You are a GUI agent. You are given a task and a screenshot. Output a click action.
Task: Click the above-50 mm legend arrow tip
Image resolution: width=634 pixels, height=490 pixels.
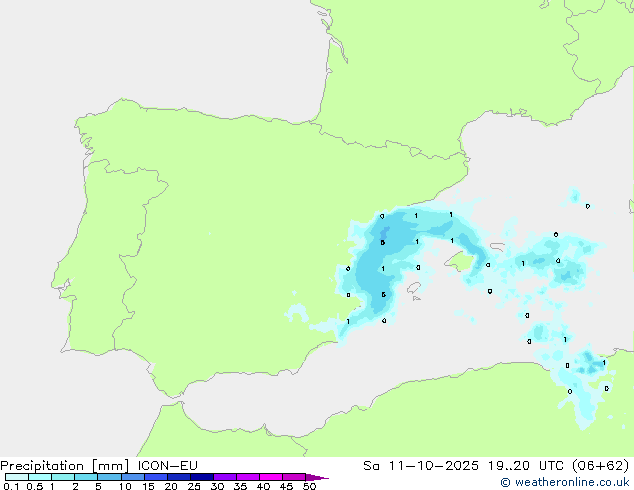pos(317,477)
